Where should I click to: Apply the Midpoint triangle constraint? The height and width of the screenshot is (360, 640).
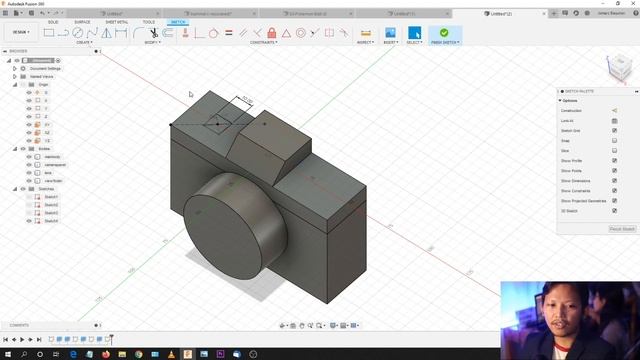pos(287,33)
